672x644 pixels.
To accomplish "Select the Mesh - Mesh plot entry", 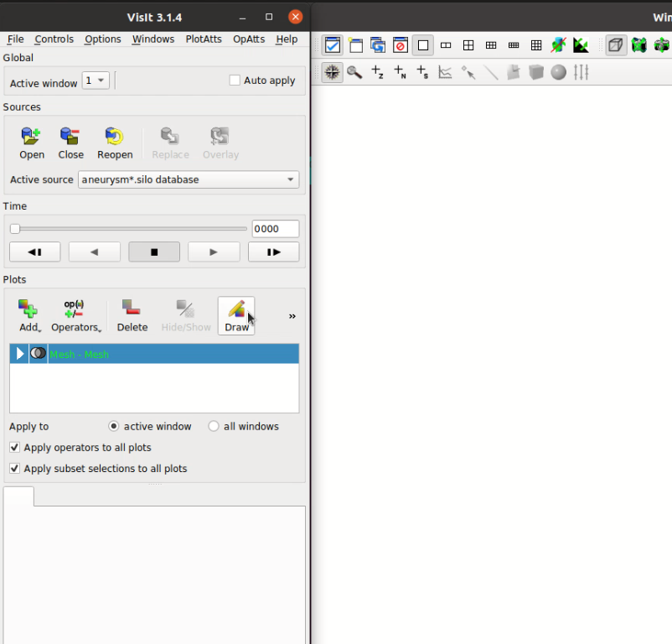I will coord(154,354).
